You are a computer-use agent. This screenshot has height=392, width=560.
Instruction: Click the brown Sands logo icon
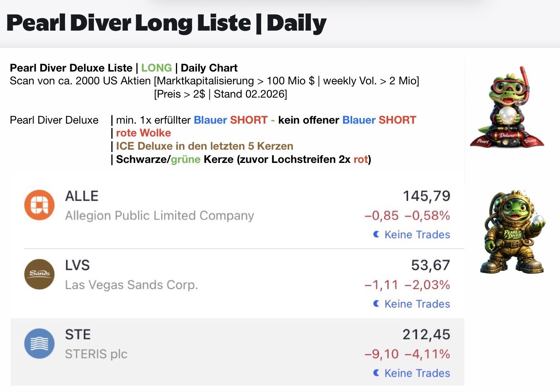[39, 274]
